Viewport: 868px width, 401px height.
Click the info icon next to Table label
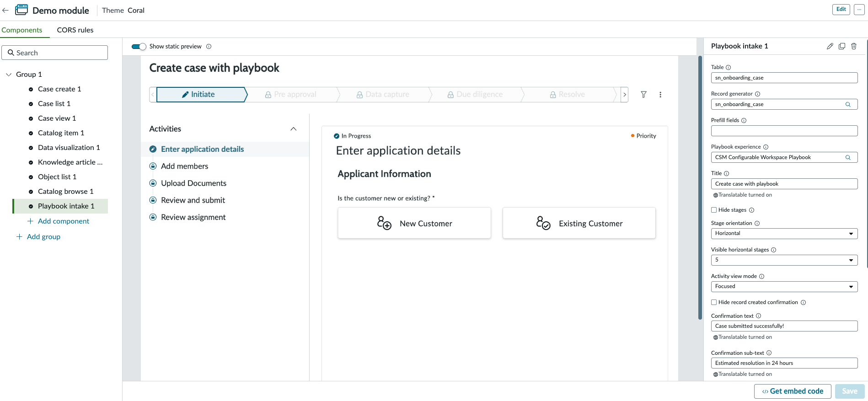[729, 67]
